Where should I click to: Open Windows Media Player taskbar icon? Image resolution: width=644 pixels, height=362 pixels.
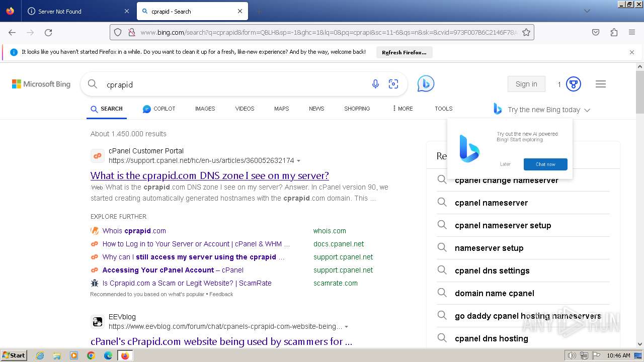[x=74, y=355]
